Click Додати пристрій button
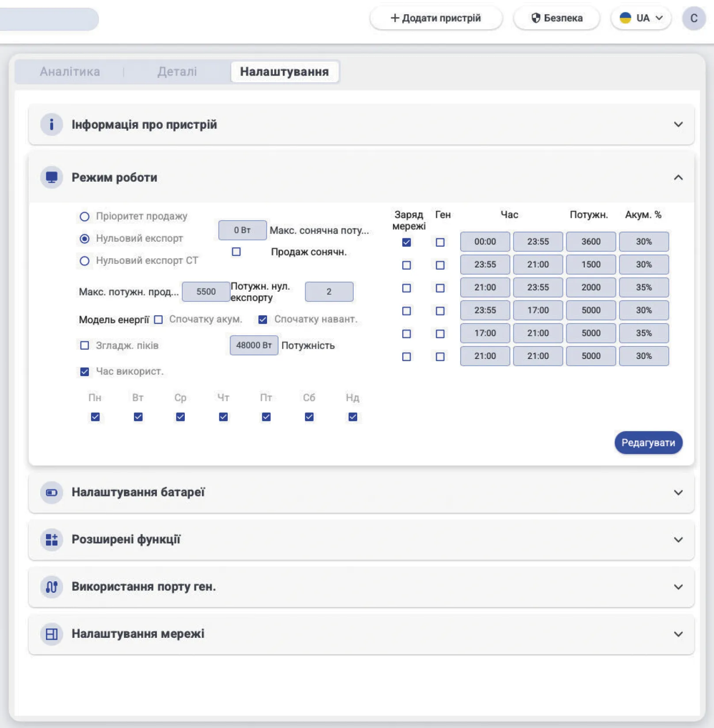 (435, 18)
